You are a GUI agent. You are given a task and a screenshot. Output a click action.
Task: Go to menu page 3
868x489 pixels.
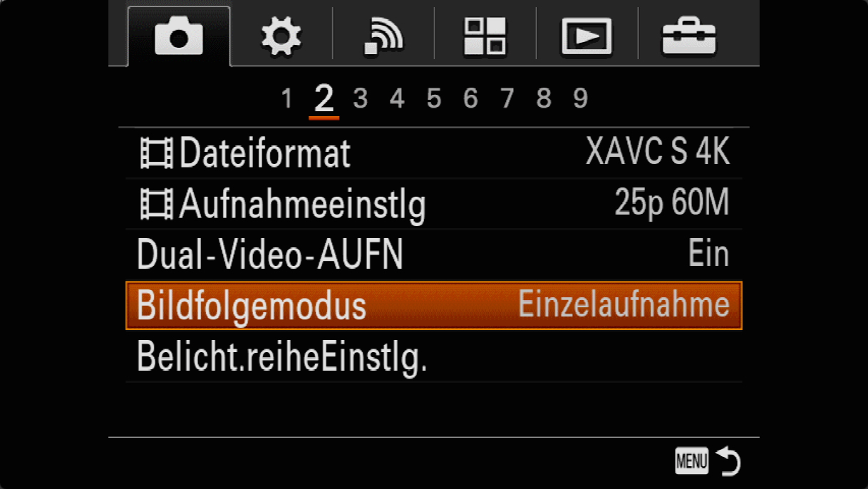click(x=361, y=99)
